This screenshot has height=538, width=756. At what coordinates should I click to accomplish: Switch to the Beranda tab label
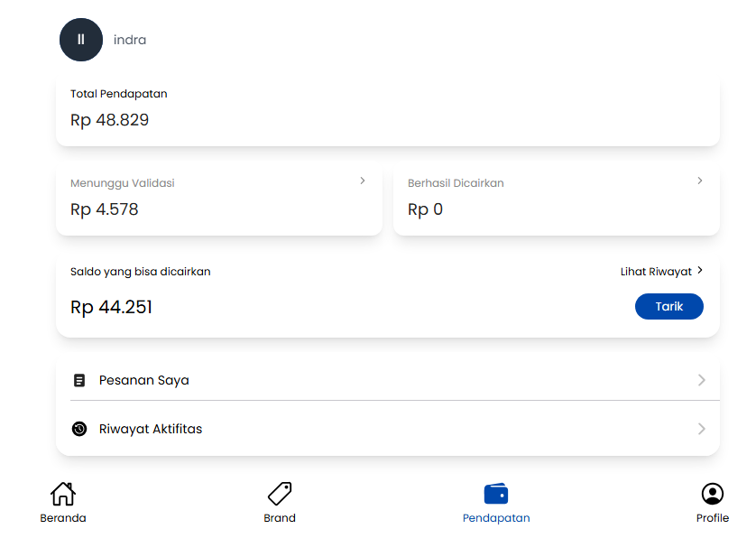[x=63, y=518]
